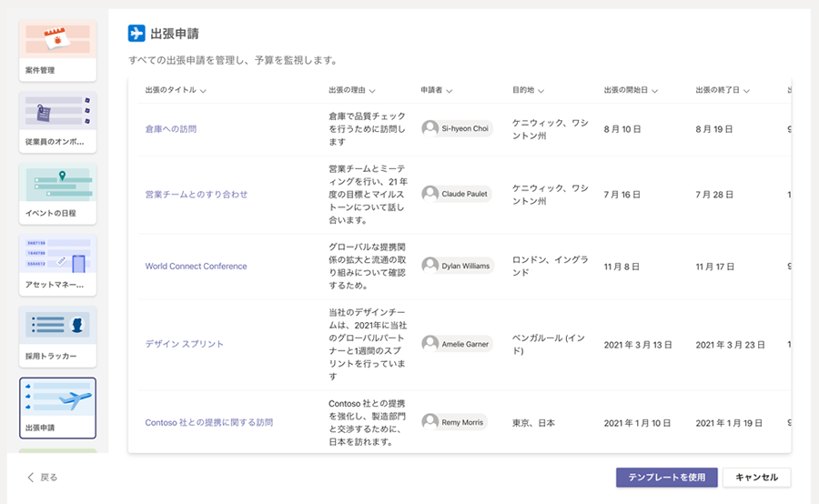Select the 従業員のオンボーディング template thumbnail
The width and height of the screenshot is (819, 504).
point(57,122)
